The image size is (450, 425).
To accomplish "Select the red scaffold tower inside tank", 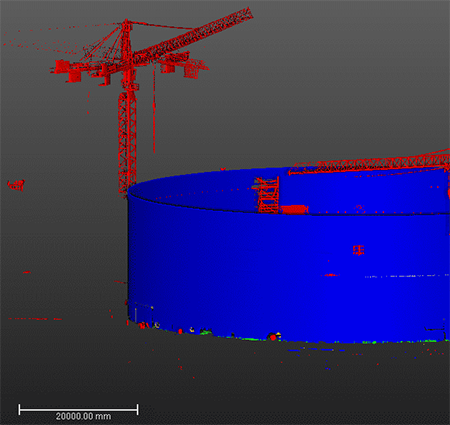I will [268, 195].
